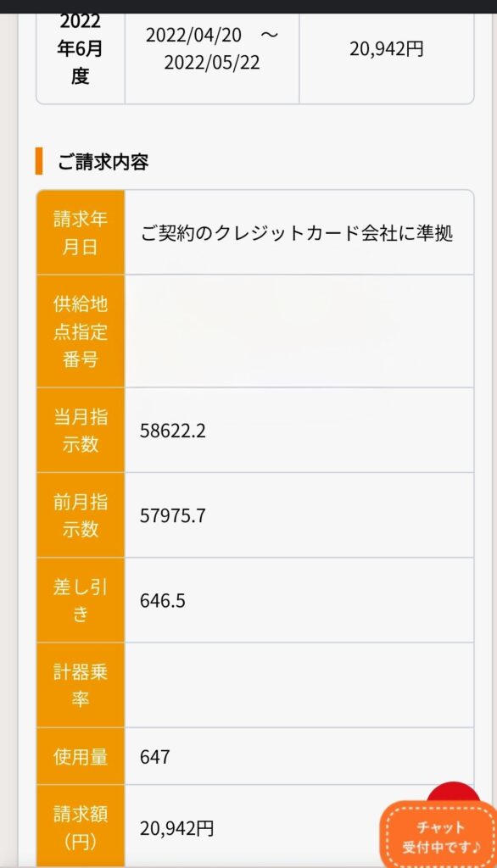497x868 pixels.
Task: Click the blurred supply point number field
Action: tap(299, 331)
